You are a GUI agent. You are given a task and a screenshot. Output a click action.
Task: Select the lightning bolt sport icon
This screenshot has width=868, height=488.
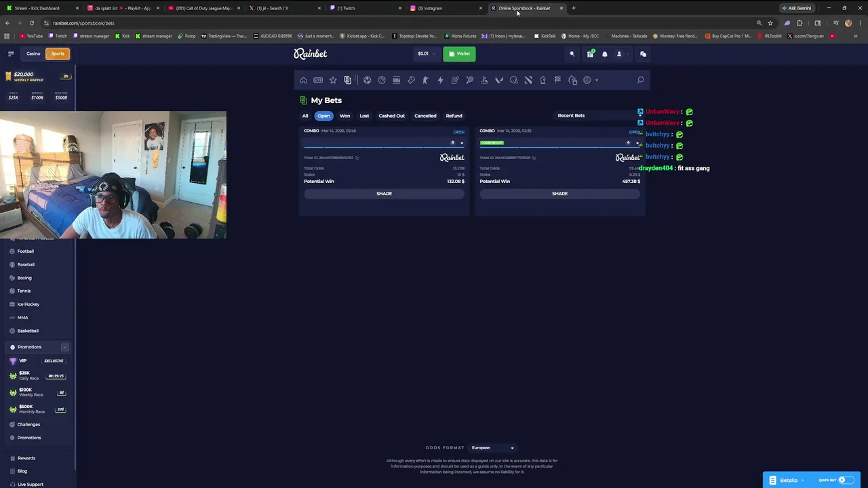440,80
